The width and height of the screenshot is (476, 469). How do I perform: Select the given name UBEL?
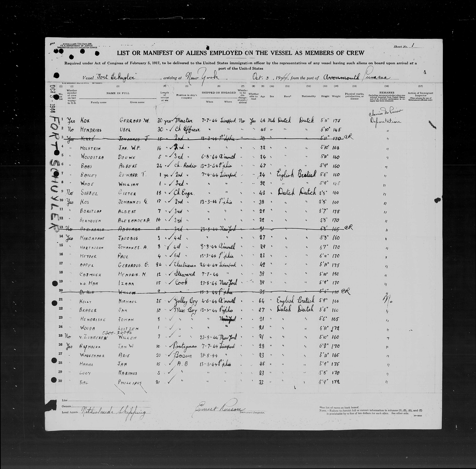tap(125, 130)
